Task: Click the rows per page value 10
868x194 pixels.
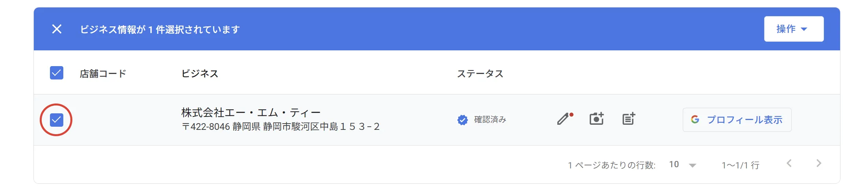Action: pyautogui.click(x=674, y=164)
